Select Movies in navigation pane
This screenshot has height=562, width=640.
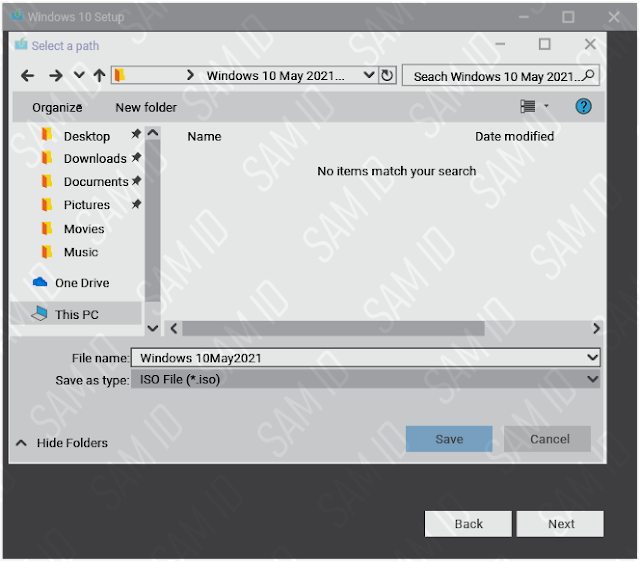[x=84, y=229]
